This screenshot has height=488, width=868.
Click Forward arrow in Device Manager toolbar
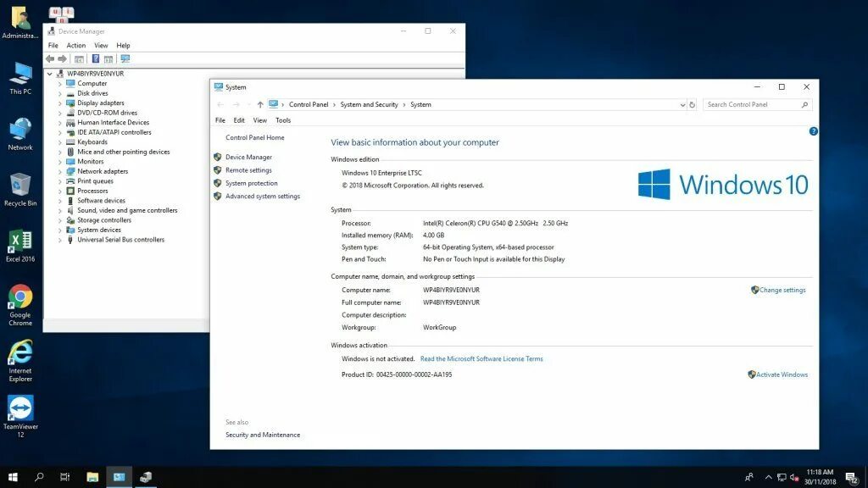click(x=62, y=58)
